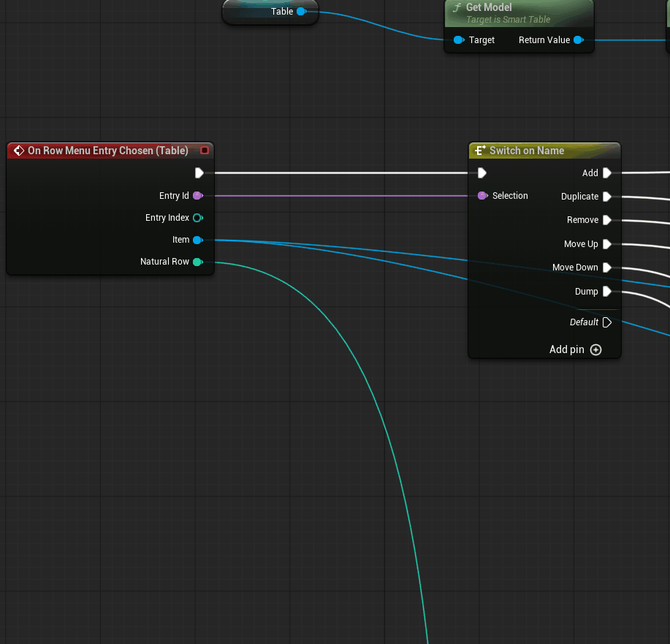Click the Default label text

(584, 322)
